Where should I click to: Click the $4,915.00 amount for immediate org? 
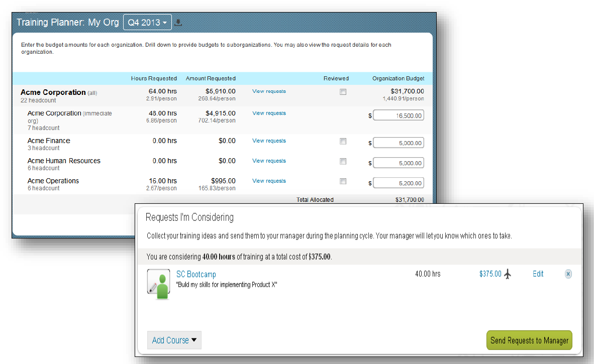point(221,113)
